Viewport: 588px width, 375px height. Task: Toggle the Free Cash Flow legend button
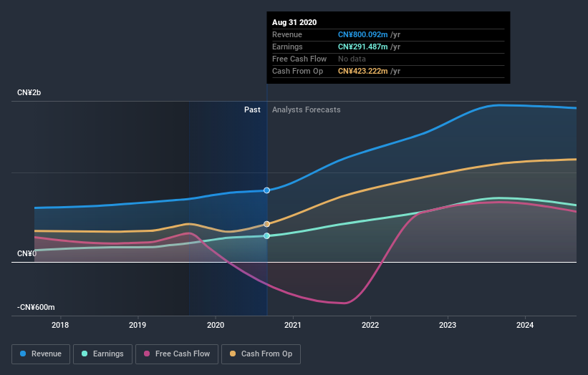coord(177,354)
